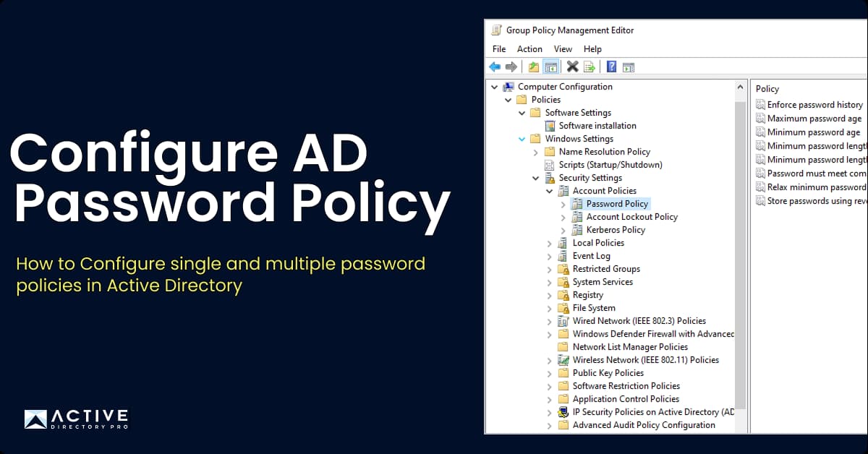Collapse the Windows Settings node
The height and width of the screenshot is (454, 868).
pyautogui.click(x=522, y=139)
